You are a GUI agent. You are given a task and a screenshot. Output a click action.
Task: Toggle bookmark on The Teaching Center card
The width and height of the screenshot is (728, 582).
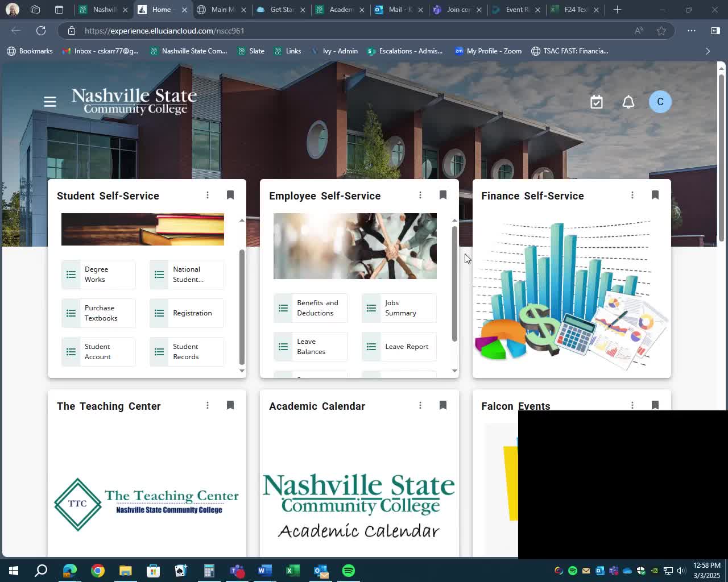(230, 405)
